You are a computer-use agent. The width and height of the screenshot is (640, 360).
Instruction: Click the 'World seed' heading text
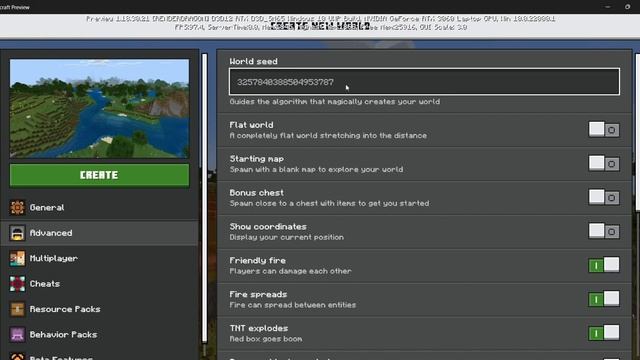click(253, 61)
